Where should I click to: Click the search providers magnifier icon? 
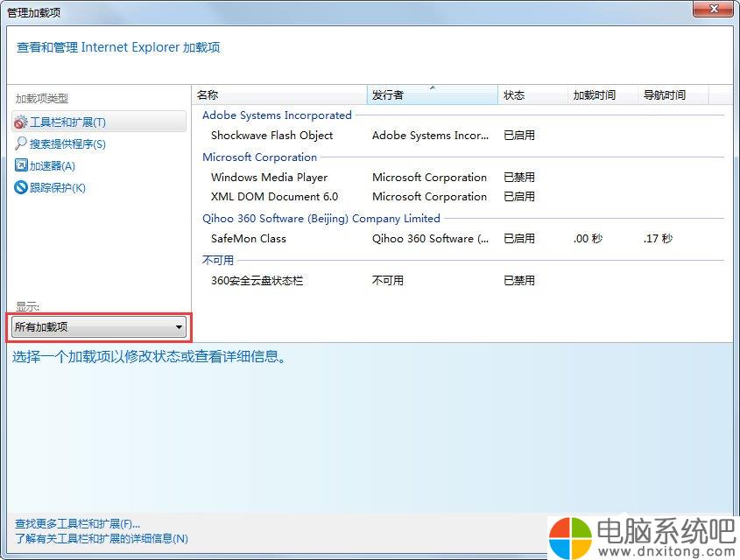21,143
